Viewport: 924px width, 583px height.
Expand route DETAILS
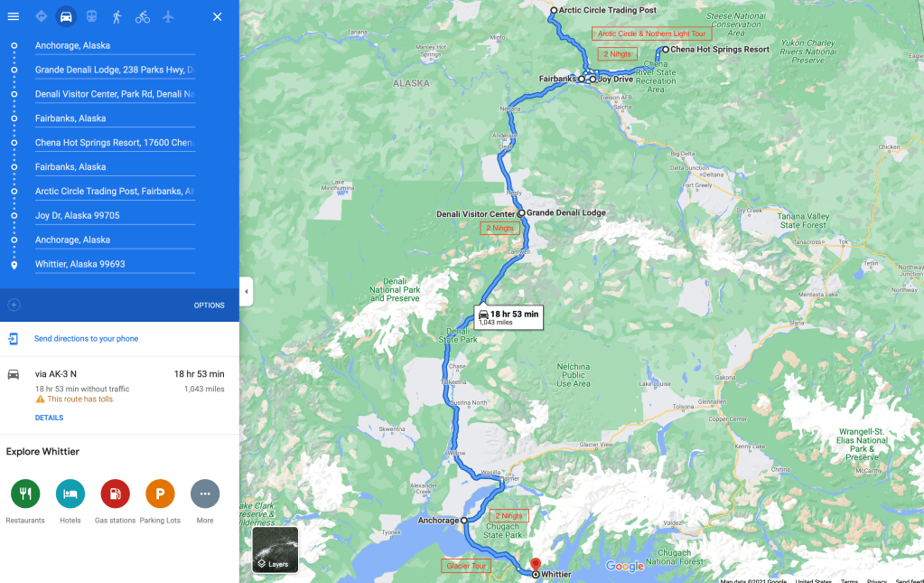(49, 418)
